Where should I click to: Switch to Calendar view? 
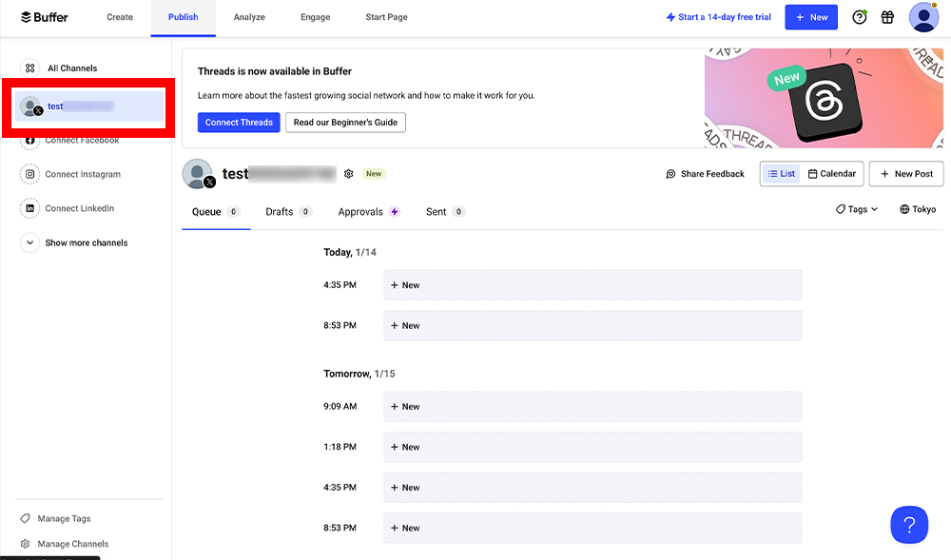[831, 174]
